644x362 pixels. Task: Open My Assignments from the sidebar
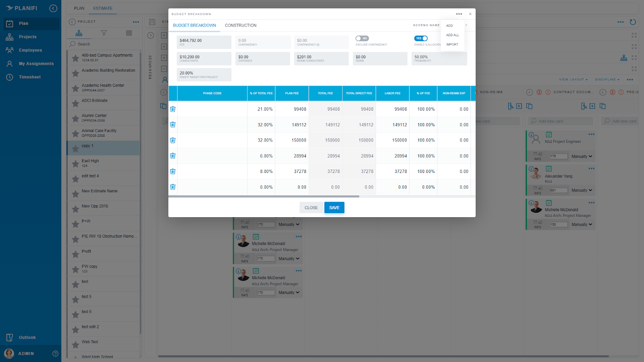pos(36,63)
